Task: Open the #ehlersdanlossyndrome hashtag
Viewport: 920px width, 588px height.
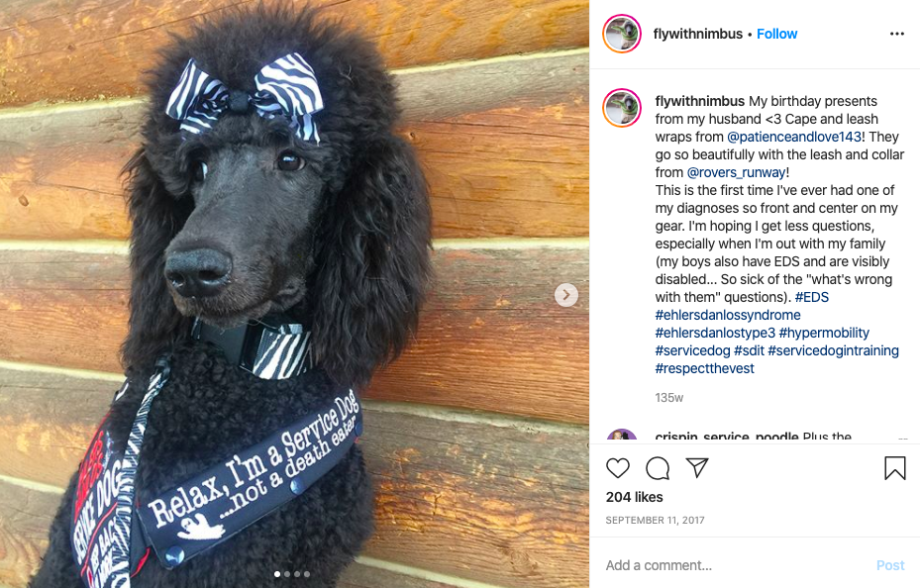Action: tap(728, 315)
